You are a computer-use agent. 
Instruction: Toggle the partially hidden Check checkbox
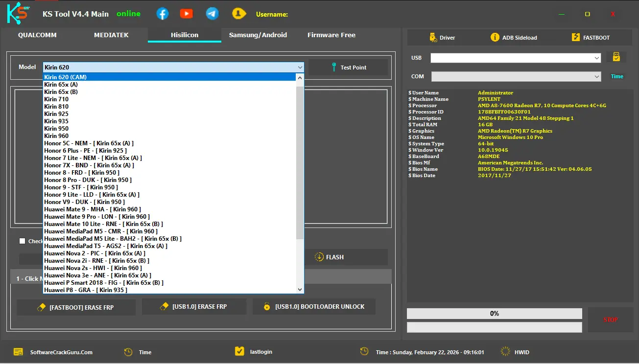[22, 241]
